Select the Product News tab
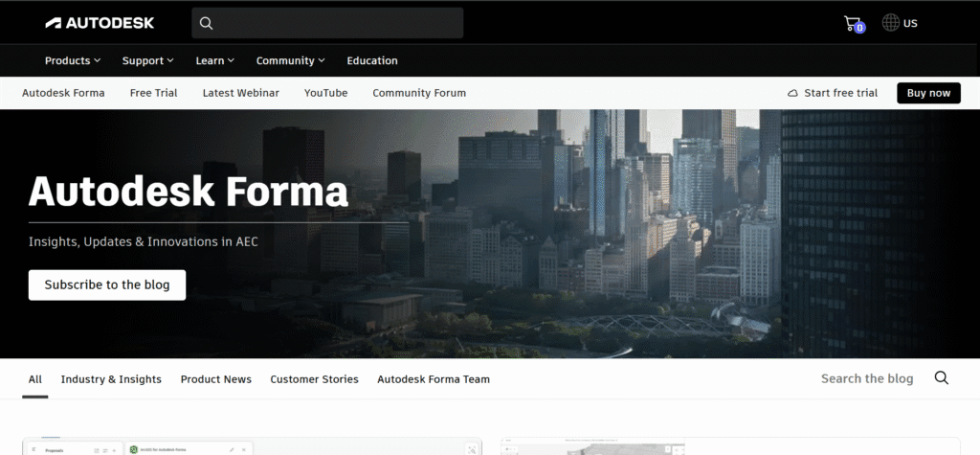 [216, 379]
